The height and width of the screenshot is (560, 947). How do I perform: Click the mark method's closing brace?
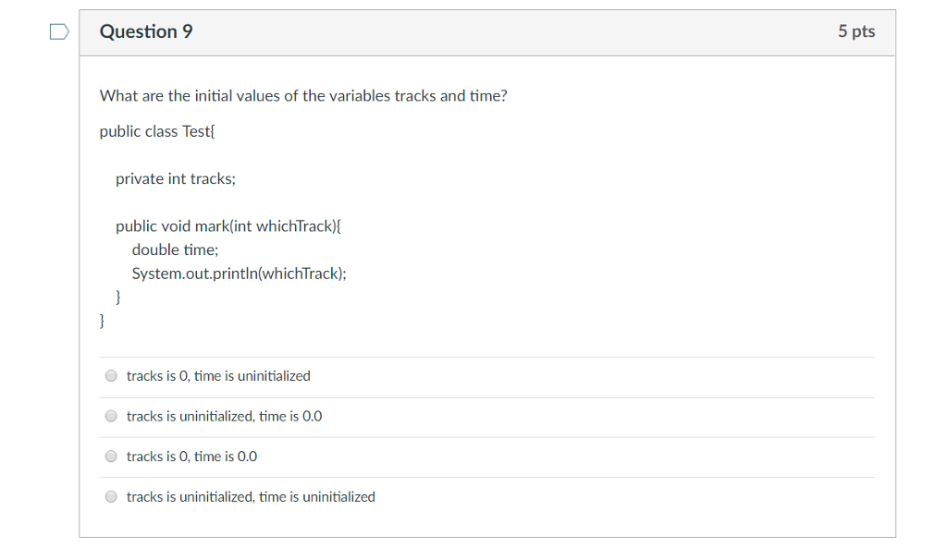[118, 297]
